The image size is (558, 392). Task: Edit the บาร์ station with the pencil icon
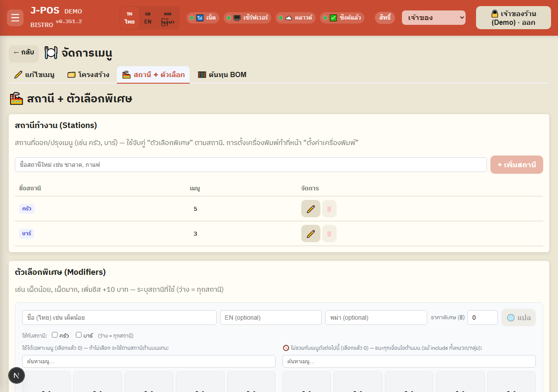[x=311, y=233]
